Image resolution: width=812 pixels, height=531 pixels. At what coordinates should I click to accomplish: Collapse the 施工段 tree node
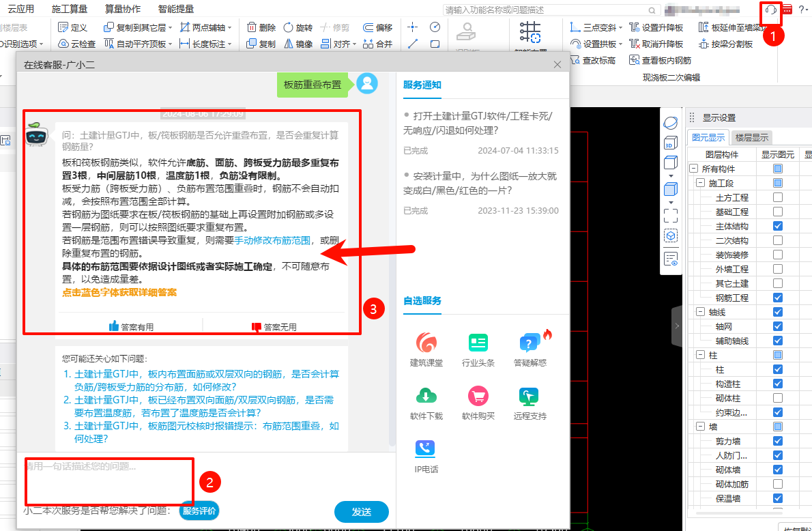700,183
